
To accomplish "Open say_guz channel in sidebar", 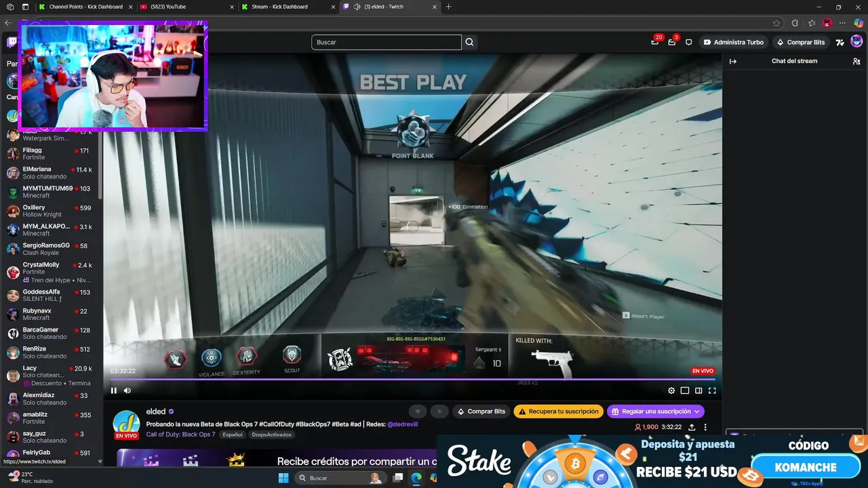I will pos(52,437).
